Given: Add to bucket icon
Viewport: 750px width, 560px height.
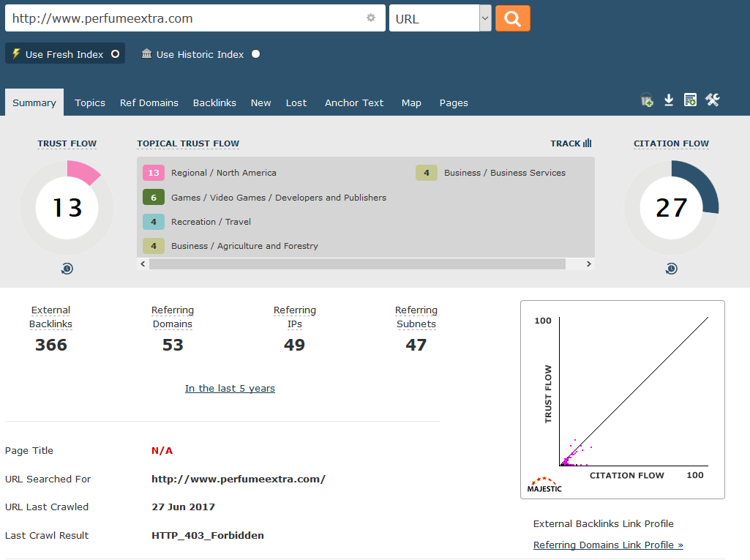Looking at the screenshot, I should (x=647, y=101).
